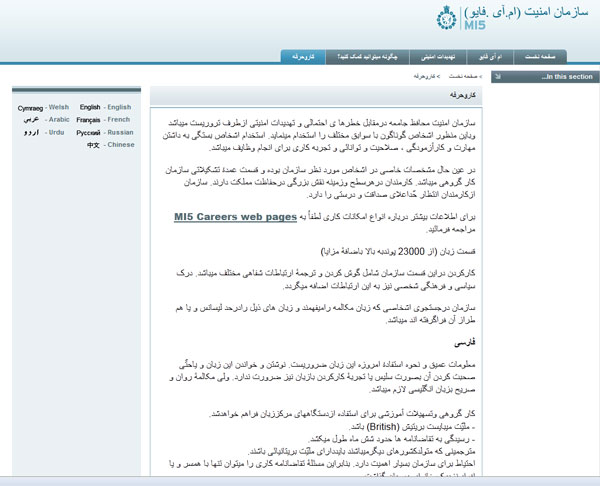Click the صفحه نخست breadcrumb link
Image resolution: width=600 pixels, height=486 pixels.
(463, 77)
